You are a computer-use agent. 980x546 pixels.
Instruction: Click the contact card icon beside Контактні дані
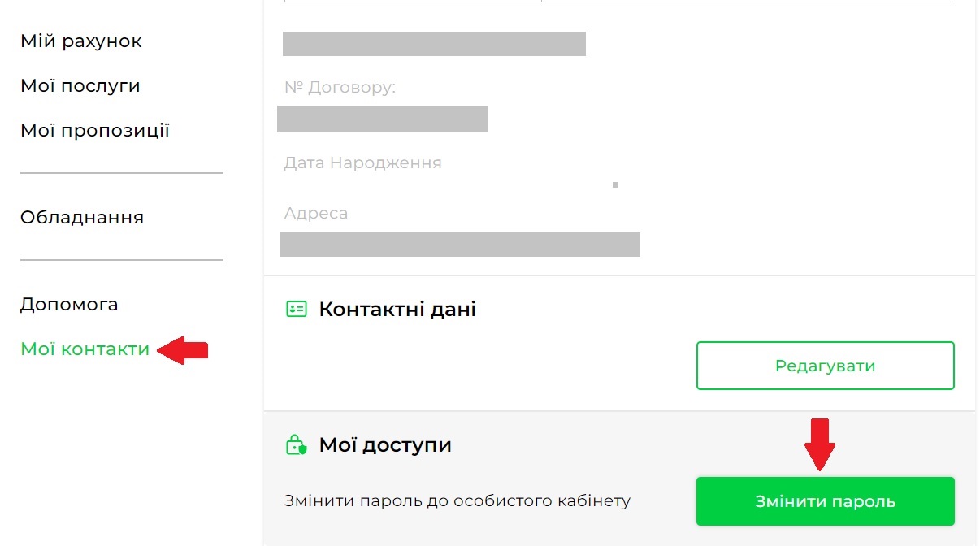(x=296, y=309)
